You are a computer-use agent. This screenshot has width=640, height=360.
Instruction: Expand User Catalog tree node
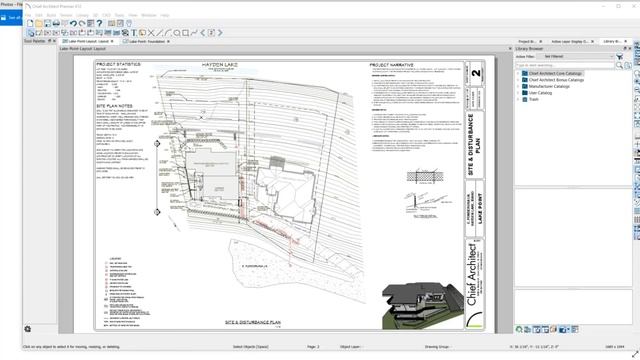[x=518, y=93]
